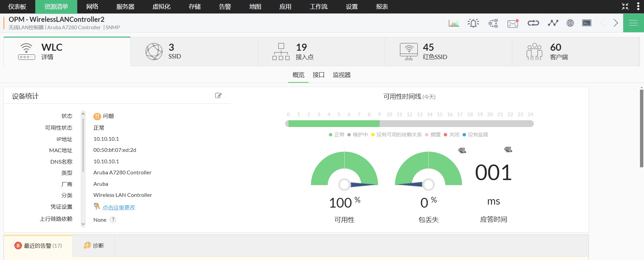Click the envelope notification icon
Viewport: 644px width, 260px height.
[x=513, y=23]
